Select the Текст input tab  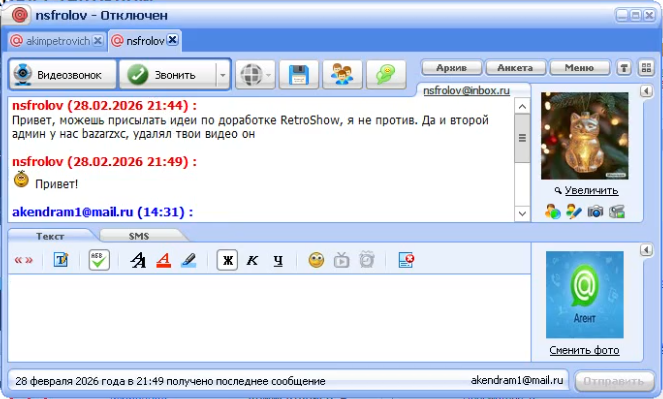pos(50,236)
